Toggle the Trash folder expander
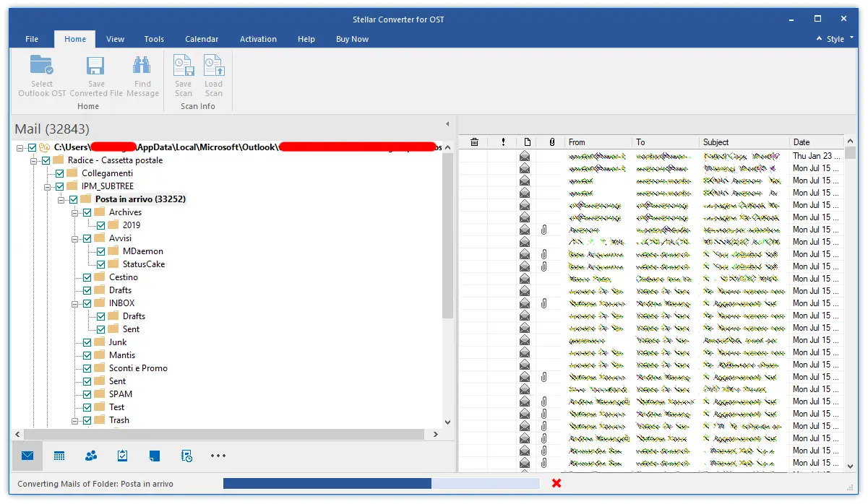The height and width of the screenshot is (504, 868). click(x=75, y=420)
